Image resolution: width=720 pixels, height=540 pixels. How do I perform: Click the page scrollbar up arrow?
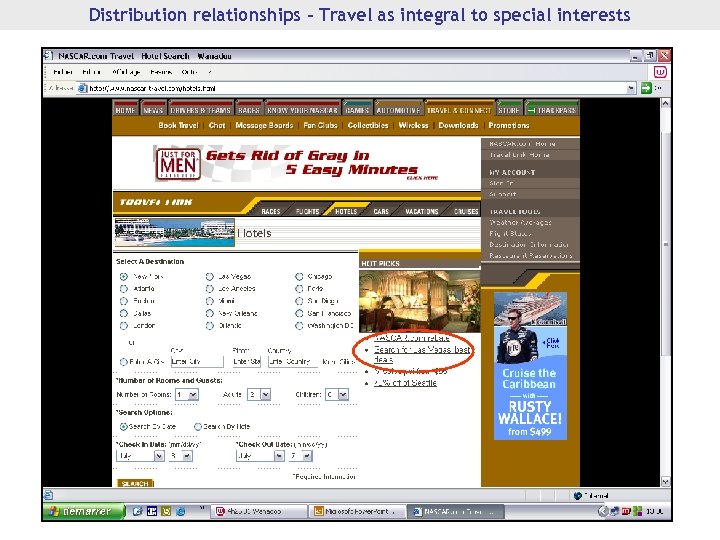point(665,103)
